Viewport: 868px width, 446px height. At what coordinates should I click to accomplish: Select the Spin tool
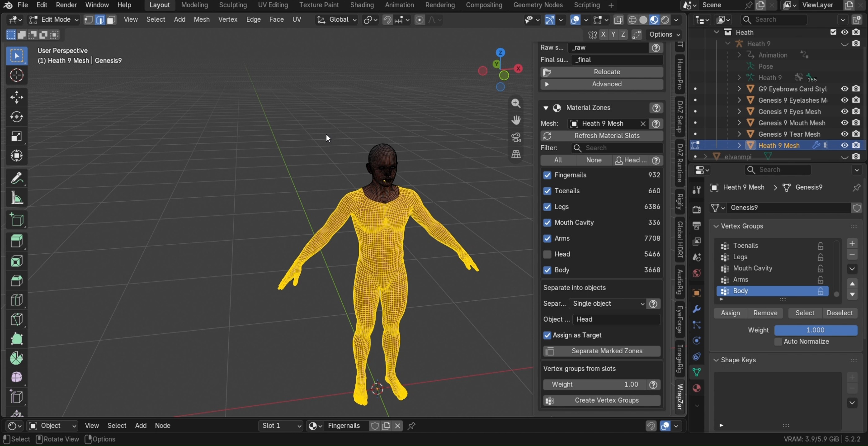tap(16, 358)
